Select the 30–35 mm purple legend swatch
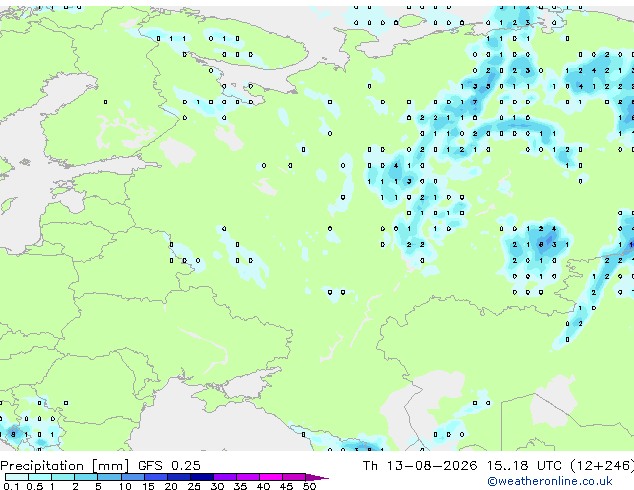Image resolution: width=634 pixels, height=490 pixels. pos(225,477)
